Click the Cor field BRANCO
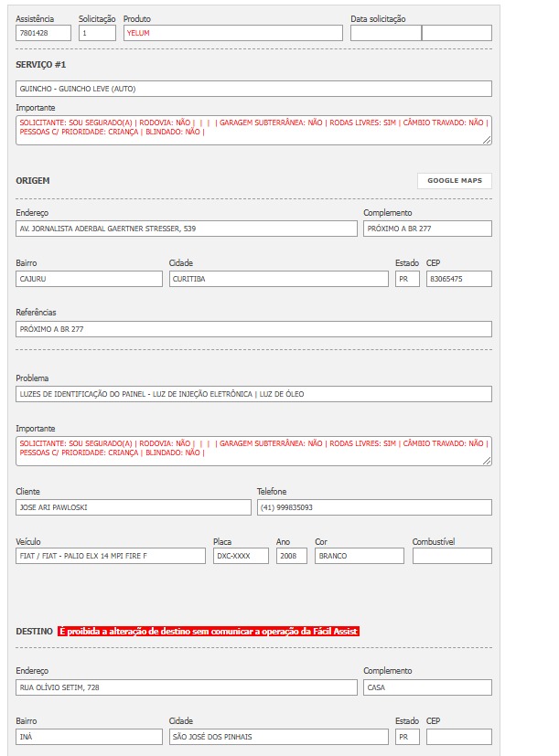 coord(360,556)
